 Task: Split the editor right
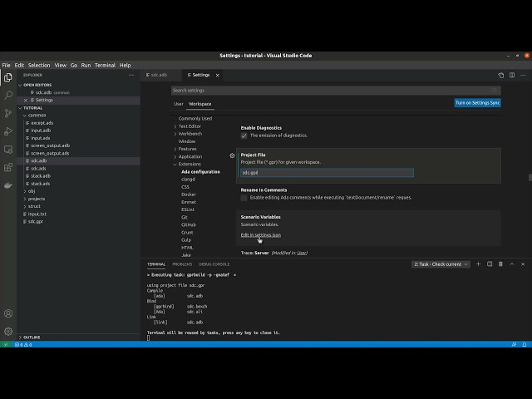pos(512,75)
